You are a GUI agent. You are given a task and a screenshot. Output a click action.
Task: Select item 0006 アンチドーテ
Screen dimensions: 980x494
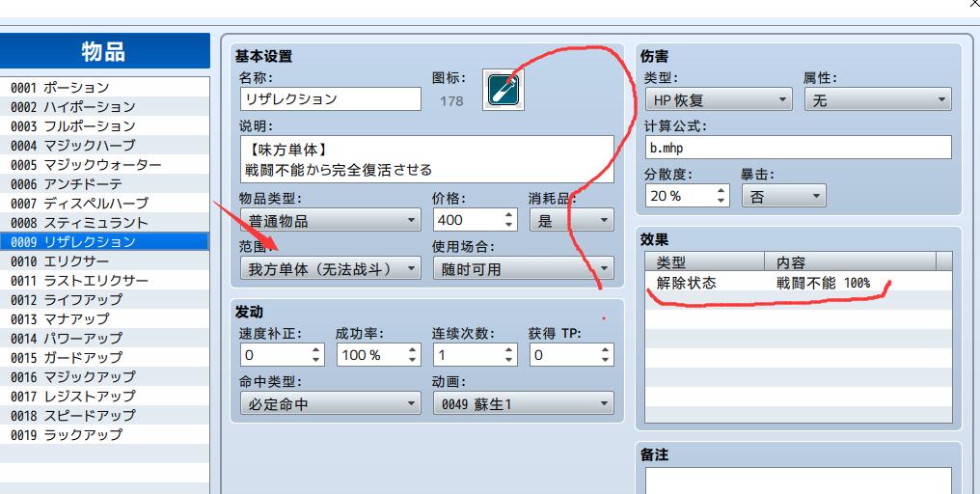point(105,184)
